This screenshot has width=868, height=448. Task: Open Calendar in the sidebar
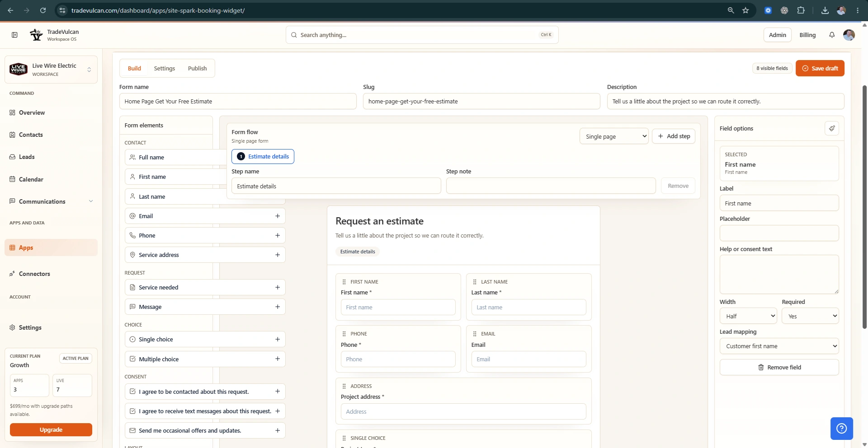(51, 179)
